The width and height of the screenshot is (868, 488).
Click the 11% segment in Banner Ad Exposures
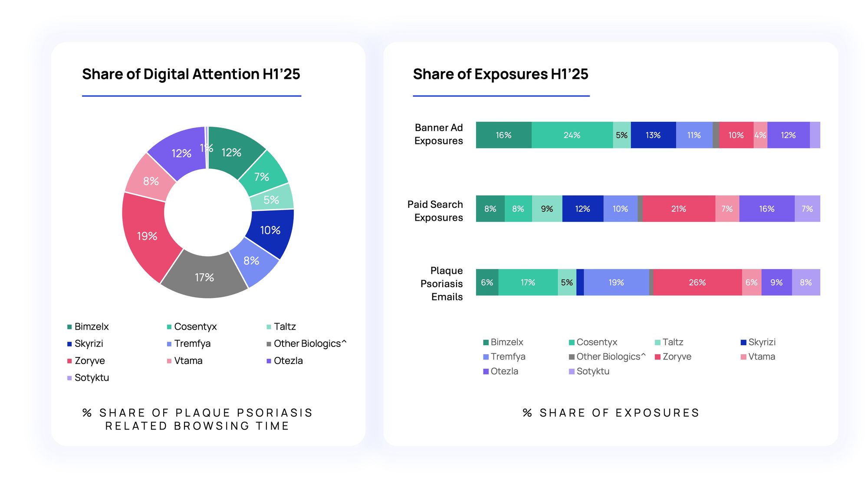pyautogui.click(x=694, y=135)
